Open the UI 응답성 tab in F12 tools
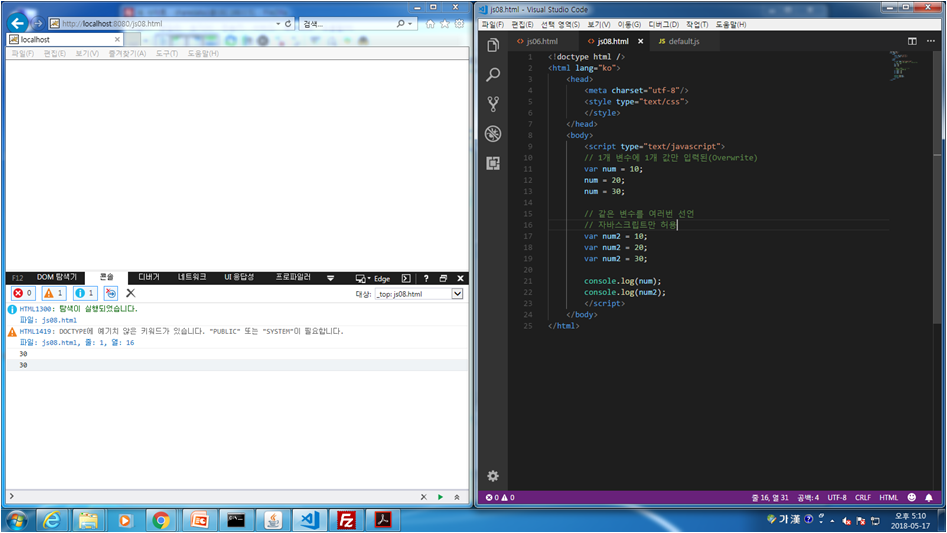947x533 pixels. pos(239,277)
